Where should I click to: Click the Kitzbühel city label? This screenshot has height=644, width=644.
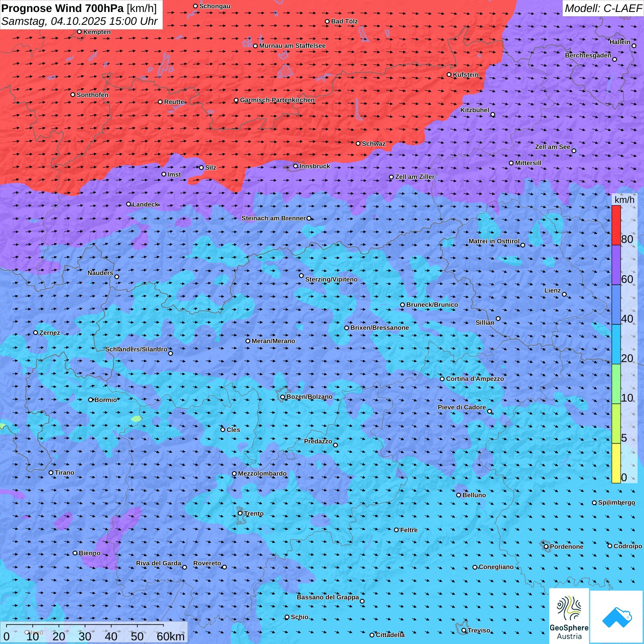tap(475, 110)
